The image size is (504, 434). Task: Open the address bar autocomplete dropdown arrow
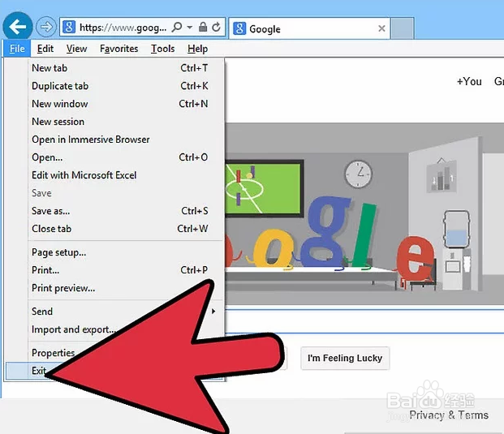190,27
